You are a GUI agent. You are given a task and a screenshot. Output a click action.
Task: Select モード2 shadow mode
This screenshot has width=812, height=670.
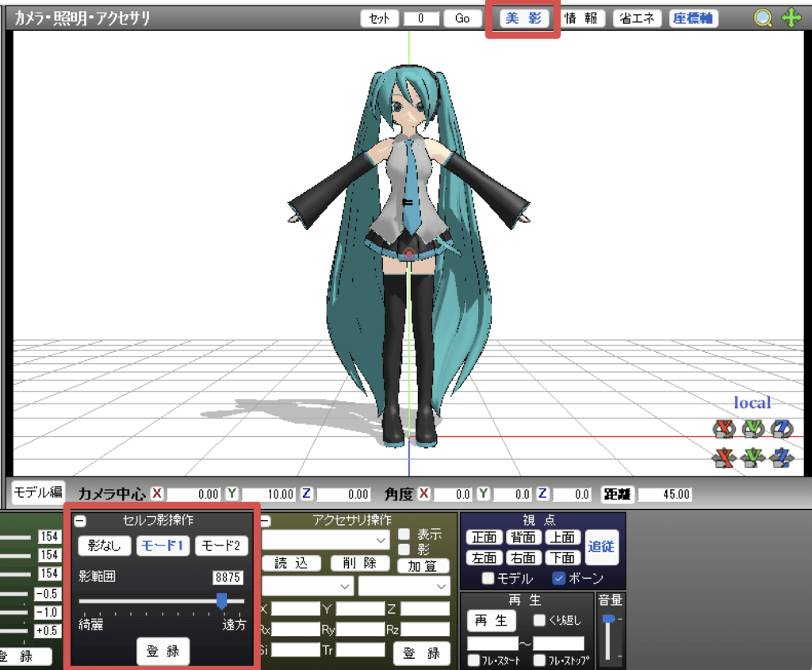tap(221, 546)
